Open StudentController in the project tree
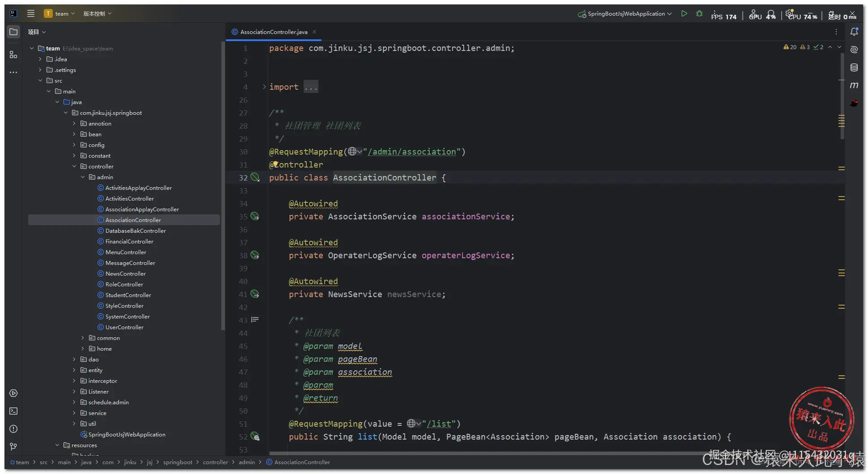Screen dimensions: 868x474 click(128, 295)
